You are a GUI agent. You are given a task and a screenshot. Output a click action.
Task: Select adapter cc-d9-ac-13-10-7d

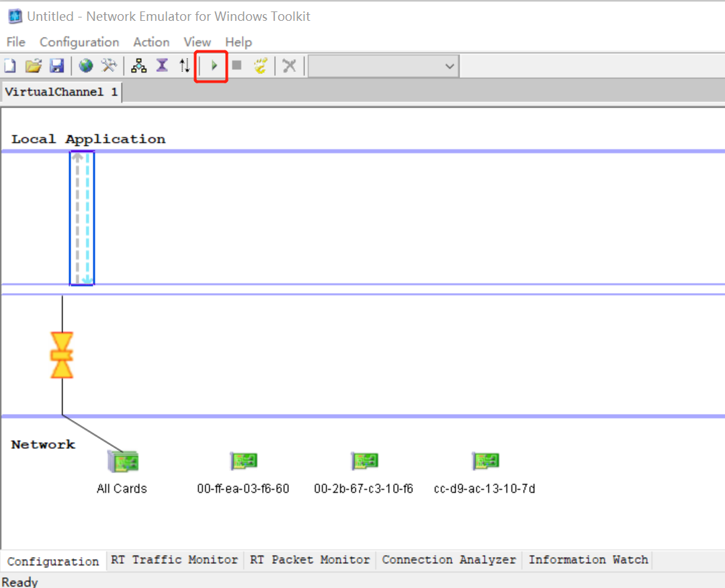click(485, 461)
